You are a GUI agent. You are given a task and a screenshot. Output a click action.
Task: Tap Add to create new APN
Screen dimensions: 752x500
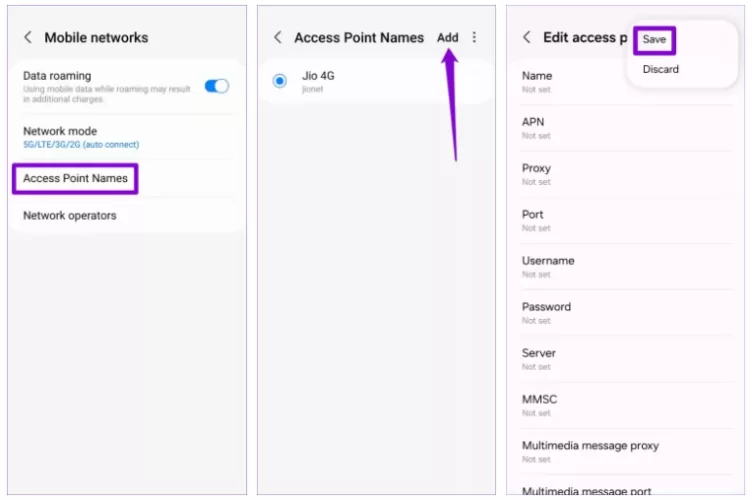[448, 38]
